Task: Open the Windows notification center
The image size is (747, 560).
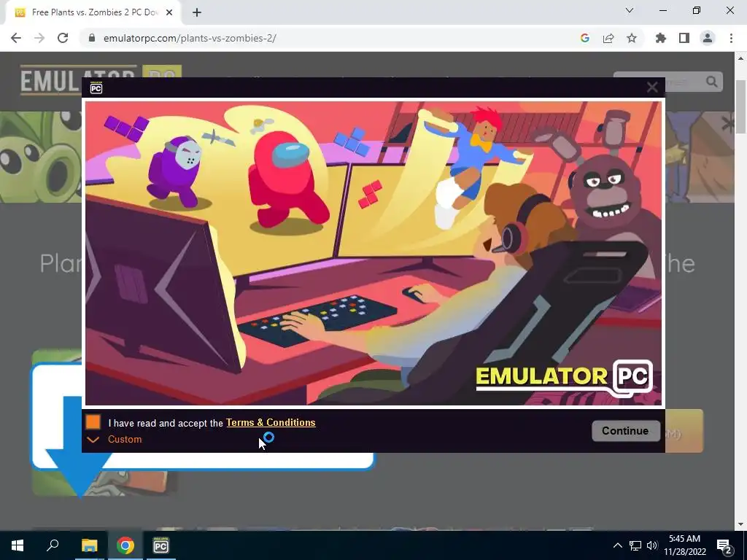Action: 724,545
